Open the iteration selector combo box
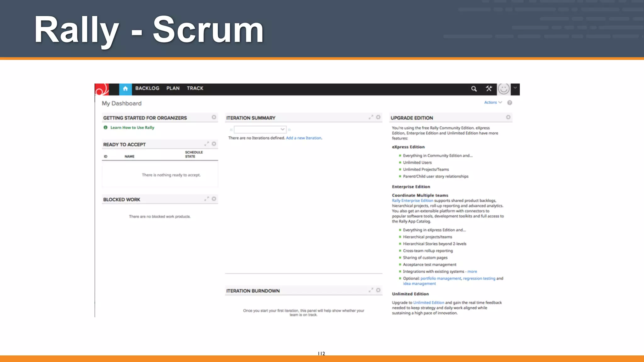 260,129
